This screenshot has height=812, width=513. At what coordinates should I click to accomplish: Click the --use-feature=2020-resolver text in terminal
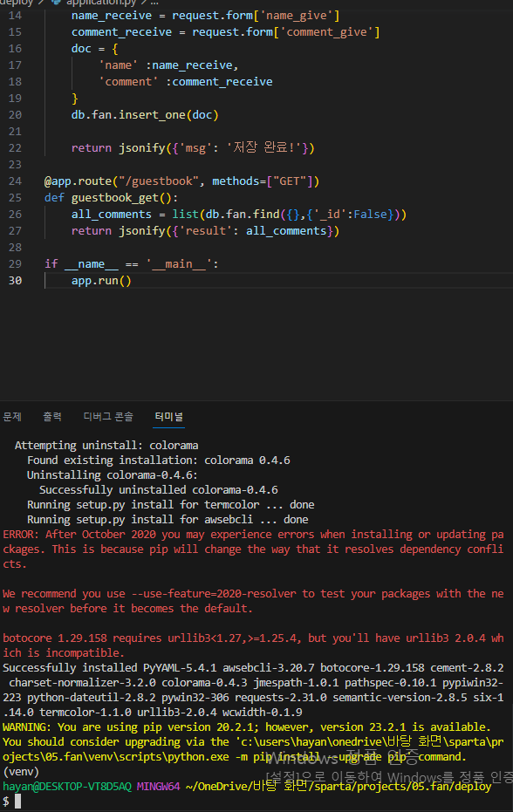pos(214,594)
